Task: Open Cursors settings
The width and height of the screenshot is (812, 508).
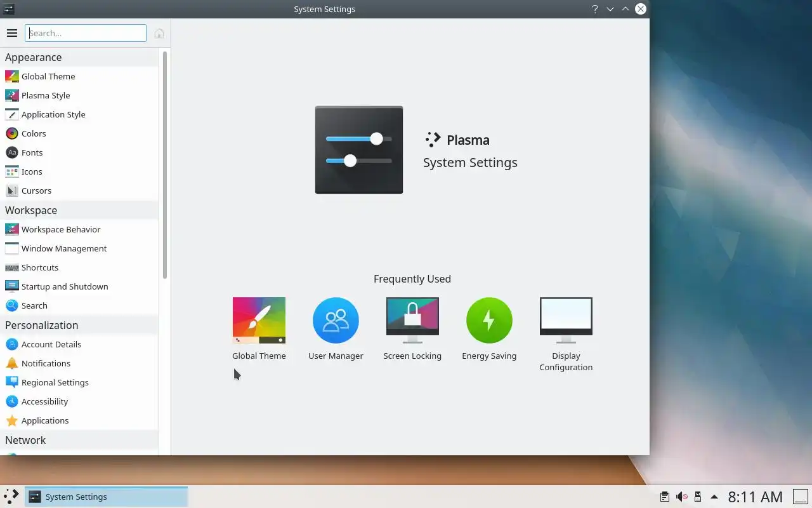Action: 79,190
